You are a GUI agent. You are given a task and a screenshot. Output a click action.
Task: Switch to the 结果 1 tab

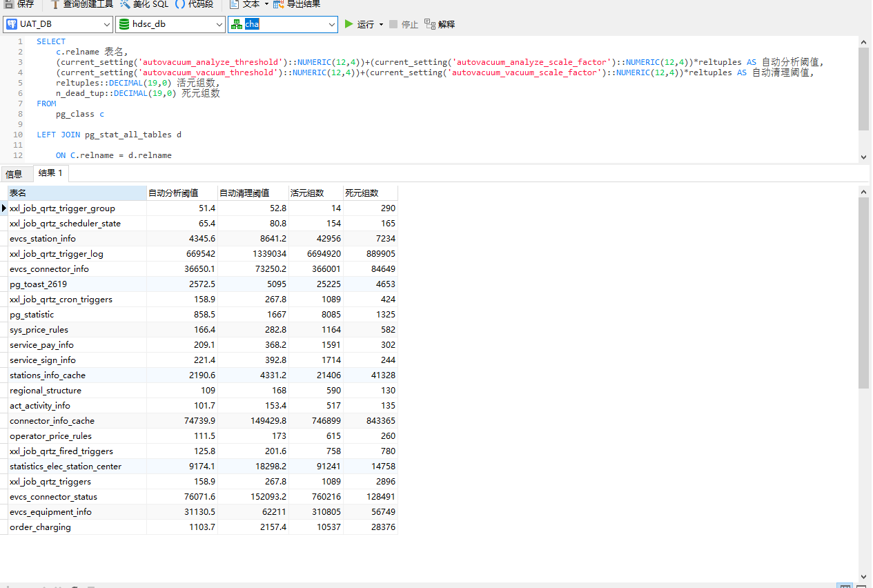pyautogui.click(x=50, y=173)
